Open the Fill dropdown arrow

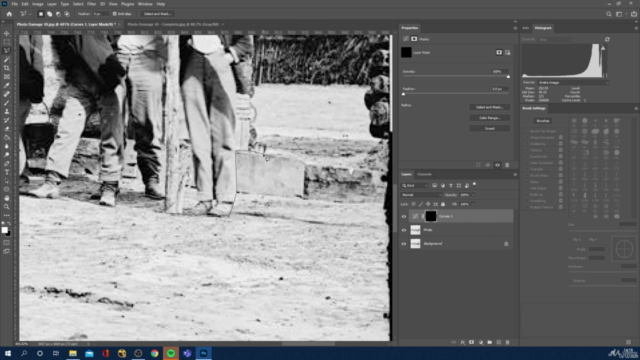(x=473, y=204)
